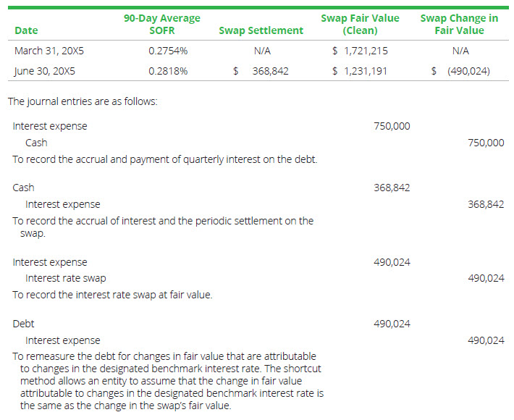Select the 0.2754% SOFR rate cell
Screen dimensions: 514x420
[168, 51]
